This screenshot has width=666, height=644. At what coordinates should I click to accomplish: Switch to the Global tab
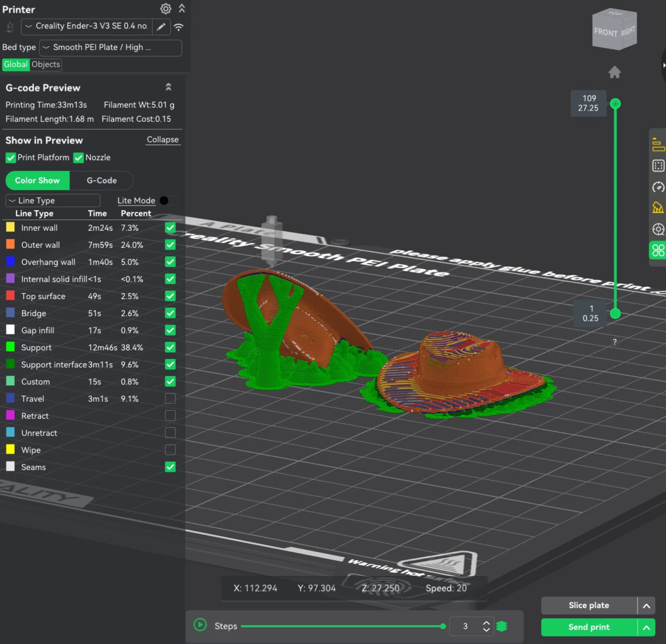tap(16, 64)
